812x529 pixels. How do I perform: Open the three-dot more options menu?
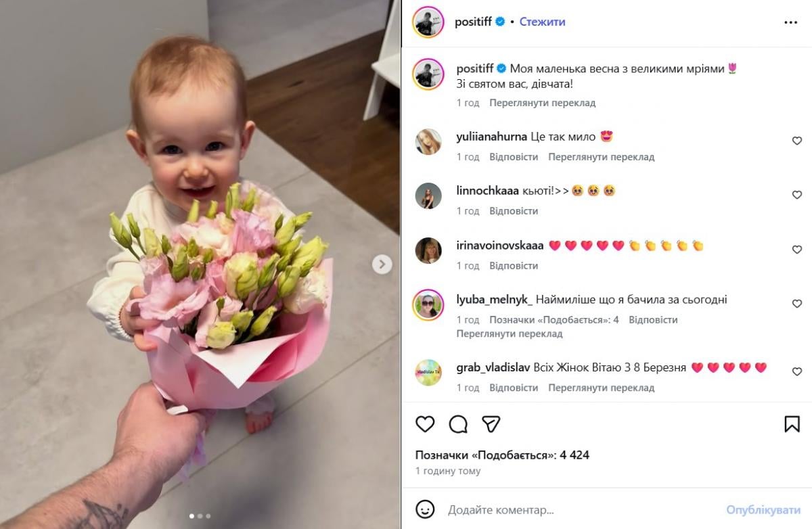(x=790, y=22)
